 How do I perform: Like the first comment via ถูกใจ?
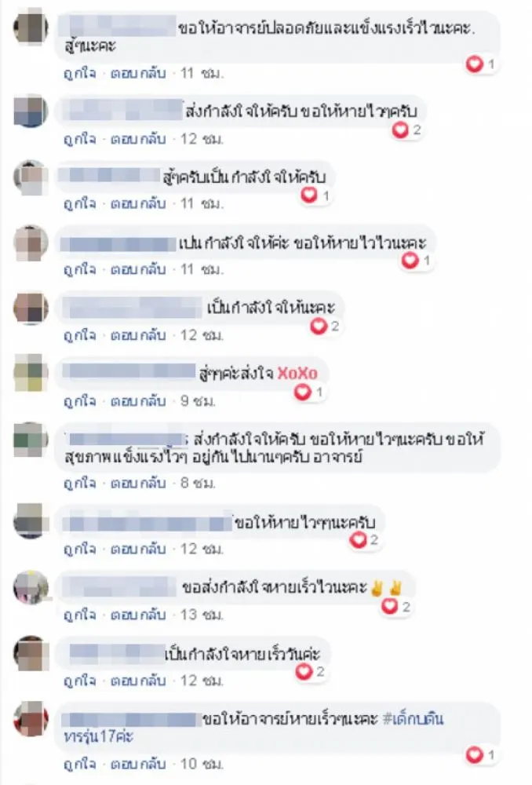pyautogui.click(x=79, y=73)
